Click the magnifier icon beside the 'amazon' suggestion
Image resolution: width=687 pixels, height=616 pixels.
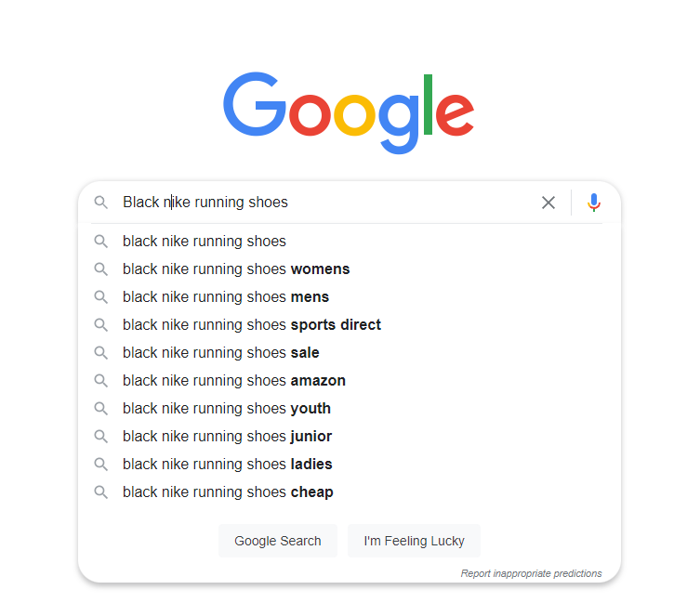point(101,381)
